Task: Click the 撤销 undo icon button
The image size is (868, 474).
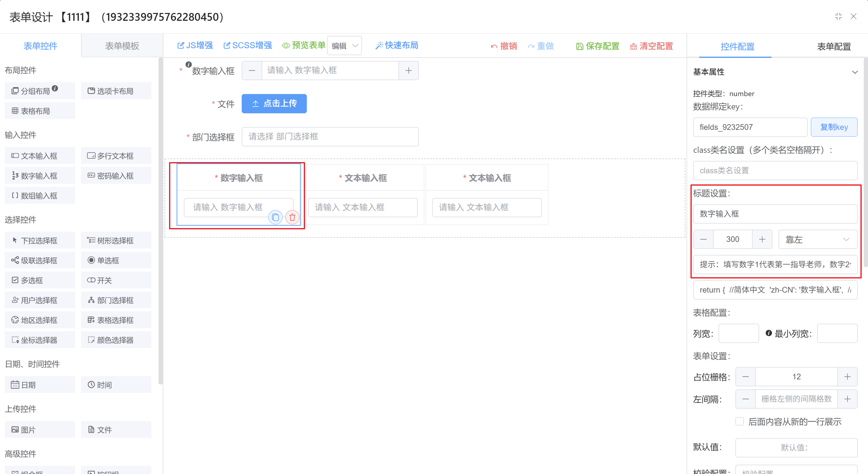Action: click(503, 46)
